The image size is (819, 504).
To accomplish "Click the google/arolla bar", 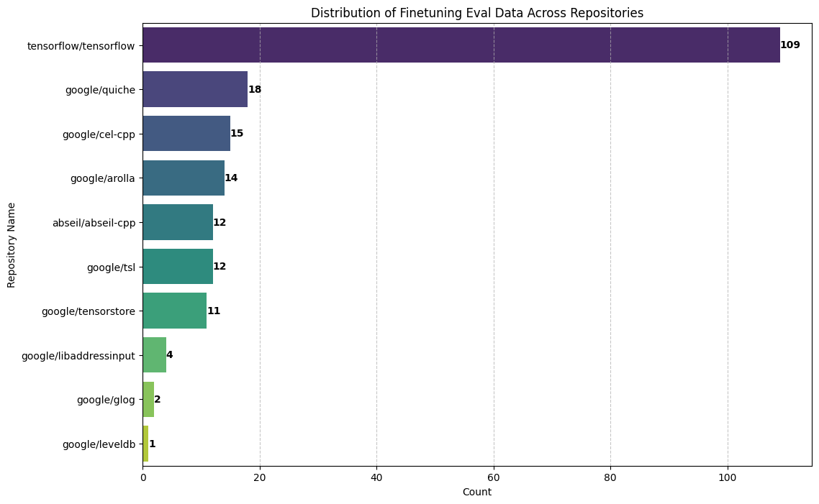I will [184, 178].
